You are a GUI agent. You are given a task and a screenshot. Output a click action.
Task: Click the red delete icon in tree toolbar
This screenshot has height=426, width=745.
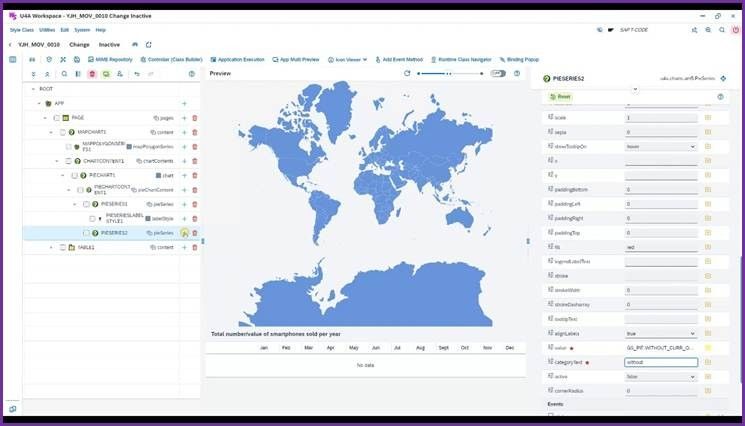click(x=92, y=74)
